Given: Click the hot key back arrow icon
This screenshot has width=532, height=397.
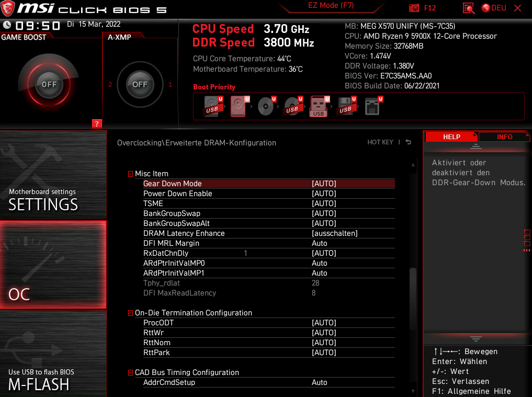Looking at the screenshot, I should [x=409, y=142].
